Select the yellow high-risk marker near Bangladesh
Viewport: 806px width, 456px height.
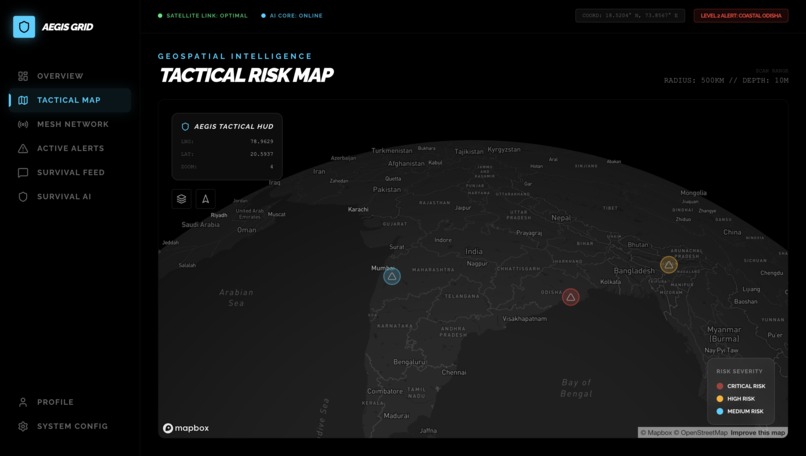[x=668, y=265]
